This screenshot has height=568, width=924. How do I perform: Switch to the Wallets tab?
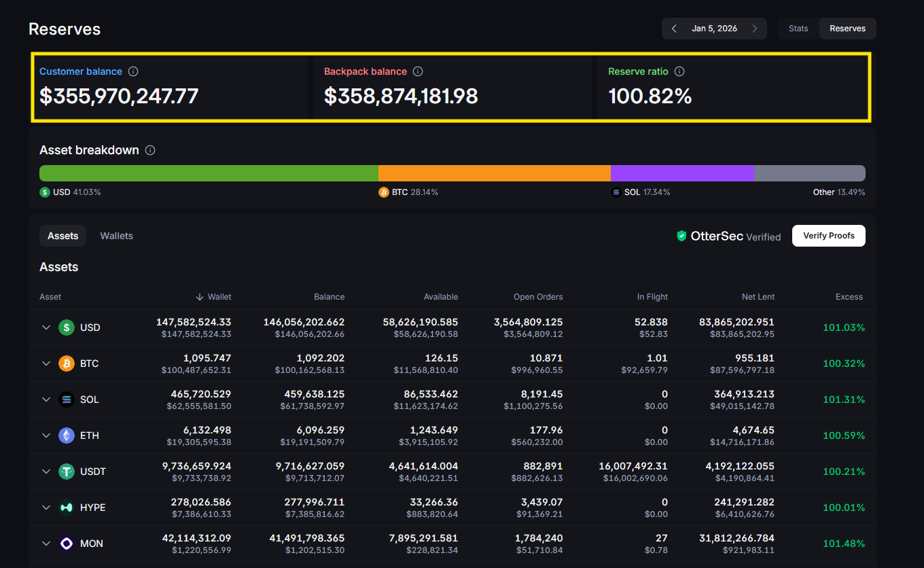pos(116,236)
